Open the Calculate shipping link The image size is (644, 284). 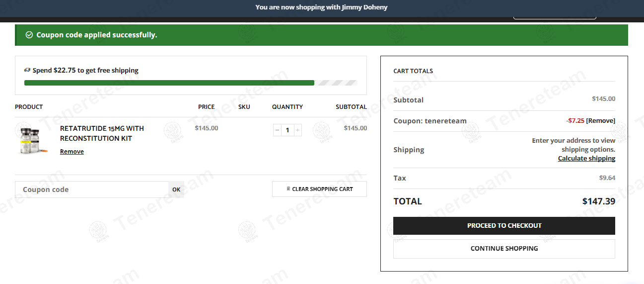coord(586,159)
